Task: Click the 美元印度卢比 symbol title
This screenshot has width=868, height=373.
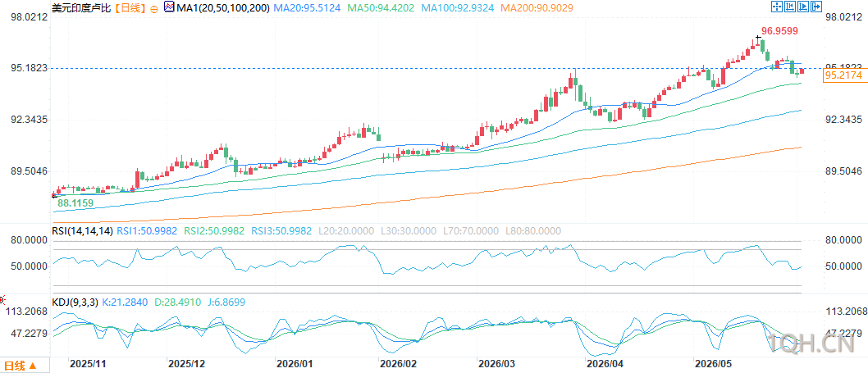Action: tap(83, 8)
